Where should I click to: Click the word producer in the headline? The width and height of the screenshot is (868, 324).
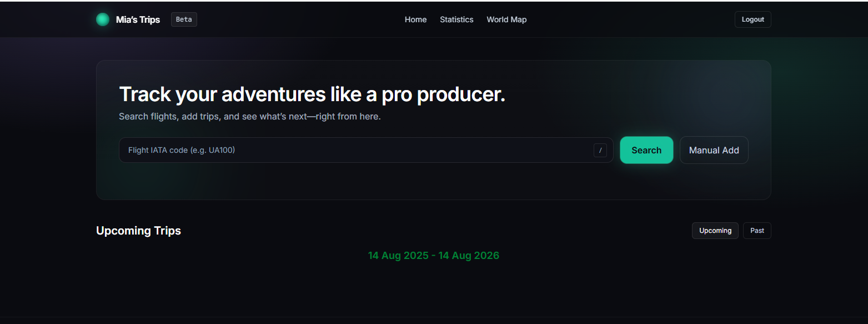click(460, 95)
